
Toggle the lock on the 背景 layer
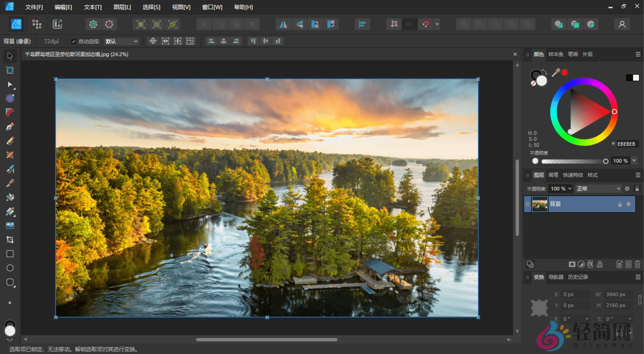pos(619,204)
